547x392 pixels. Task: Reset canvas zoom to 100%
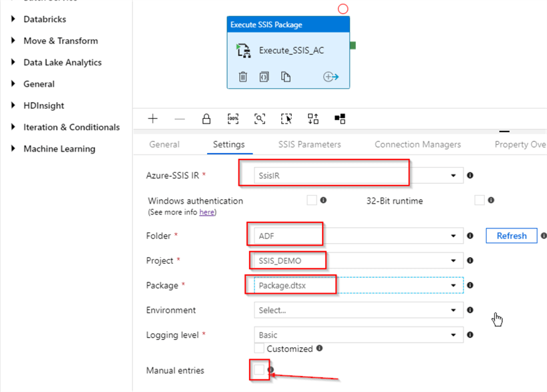click(233, 119)
